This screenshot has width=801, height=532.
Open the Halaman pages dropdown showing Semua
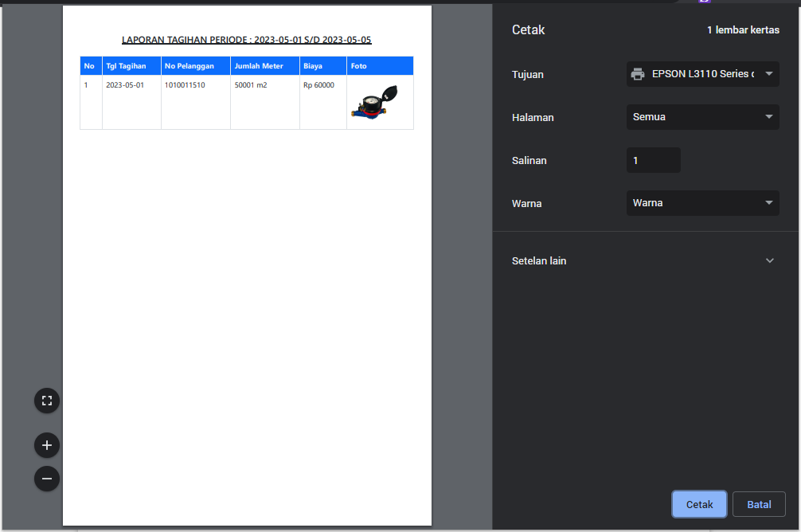701,116
